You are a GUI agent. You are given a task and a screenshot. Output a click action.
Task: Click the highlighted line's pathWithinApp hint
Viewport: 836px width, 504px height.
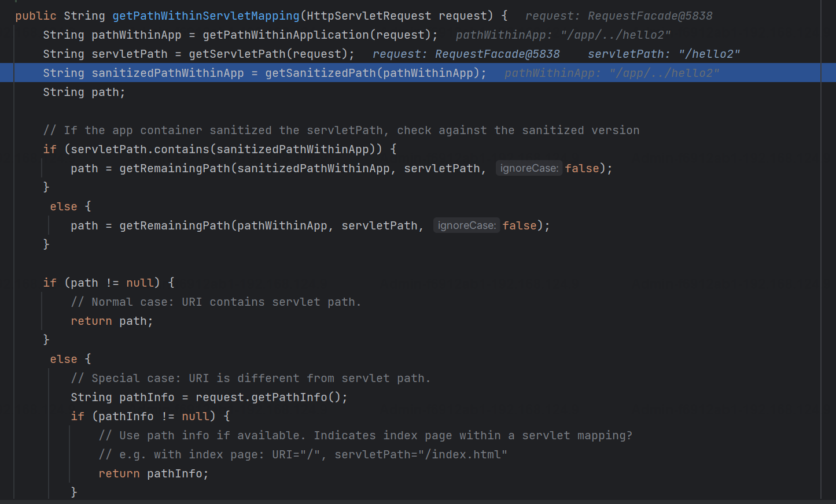click(612, 73)
